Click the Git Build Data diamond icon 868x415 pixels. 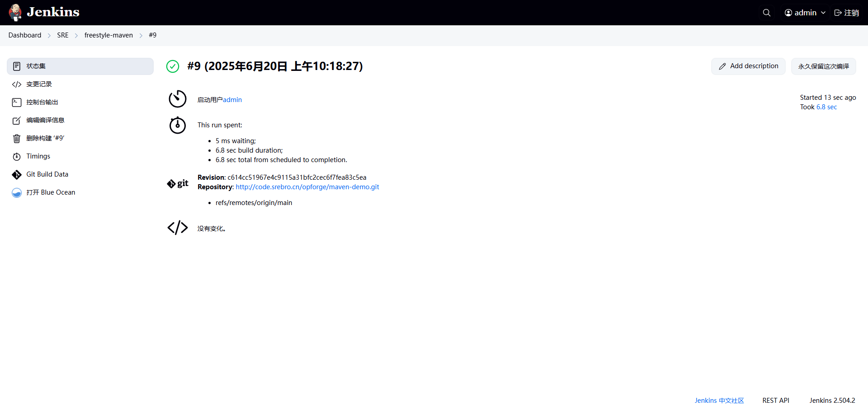click(17, 175)
